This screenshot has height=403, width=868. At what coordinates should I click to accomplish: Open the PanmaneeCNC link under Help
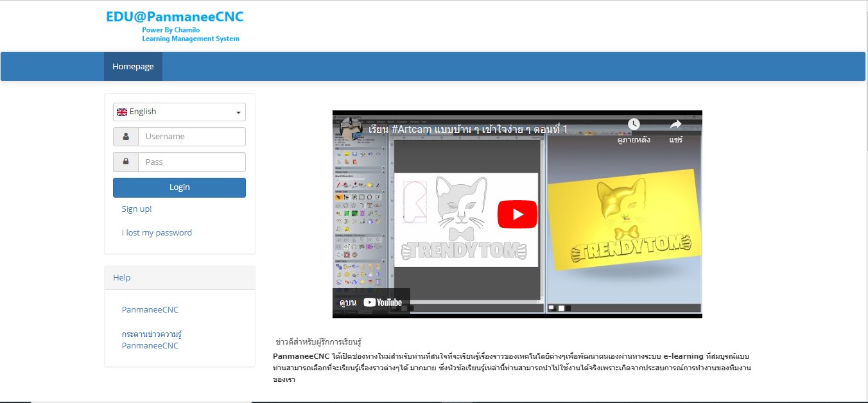click(150, 310)
